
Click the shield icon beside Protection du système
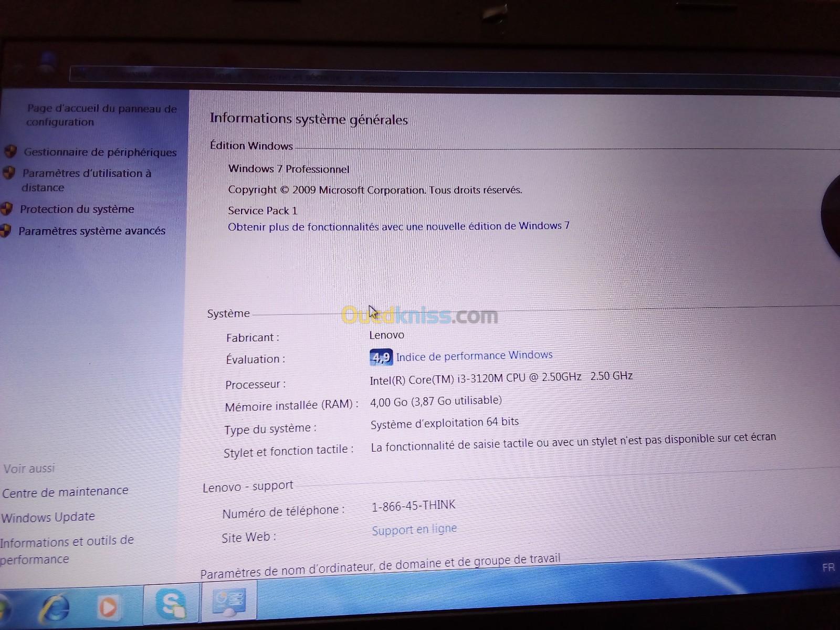[x=6, y=209]
